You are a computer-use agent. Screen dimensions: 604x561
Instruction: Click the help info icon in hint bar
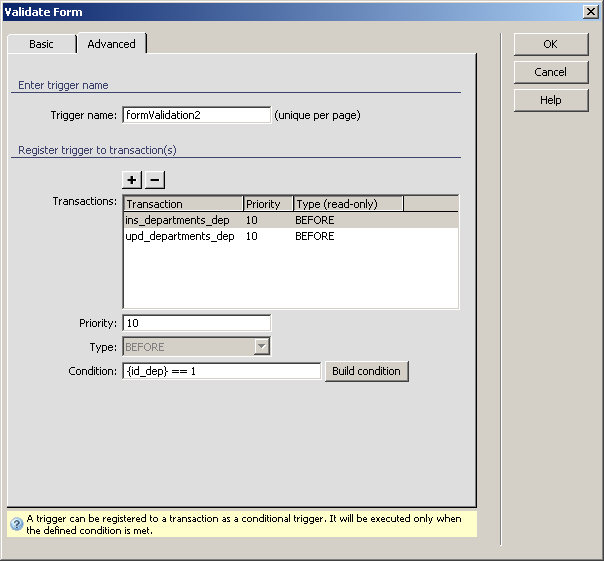click(x=16, y=524)
